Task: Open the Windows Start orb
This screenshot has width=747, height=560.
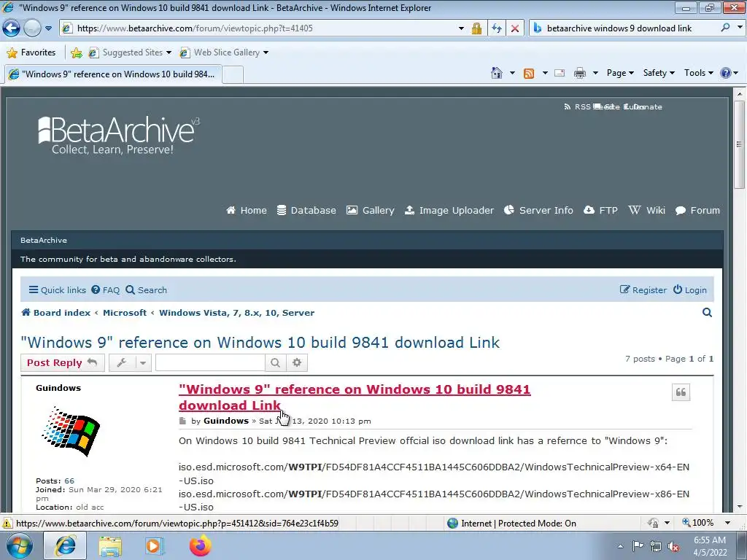Action: (x=20, y=545)
